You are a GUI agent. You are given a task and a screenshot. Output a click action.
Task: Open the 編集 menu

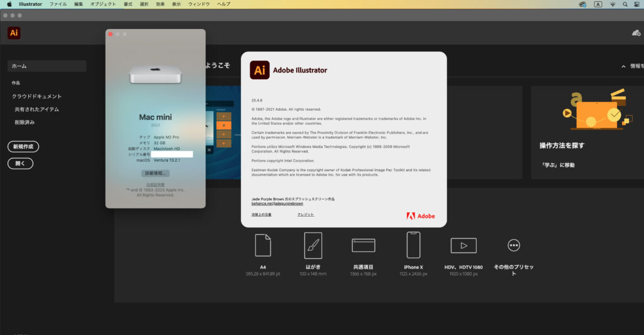[79, 4]
